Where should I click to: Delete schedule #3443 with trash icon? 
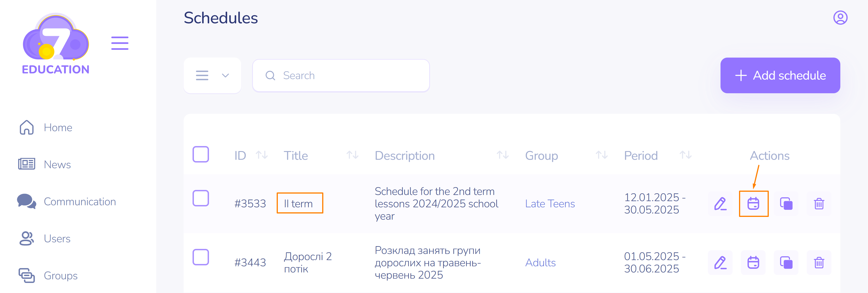click(x=819, y=263)
